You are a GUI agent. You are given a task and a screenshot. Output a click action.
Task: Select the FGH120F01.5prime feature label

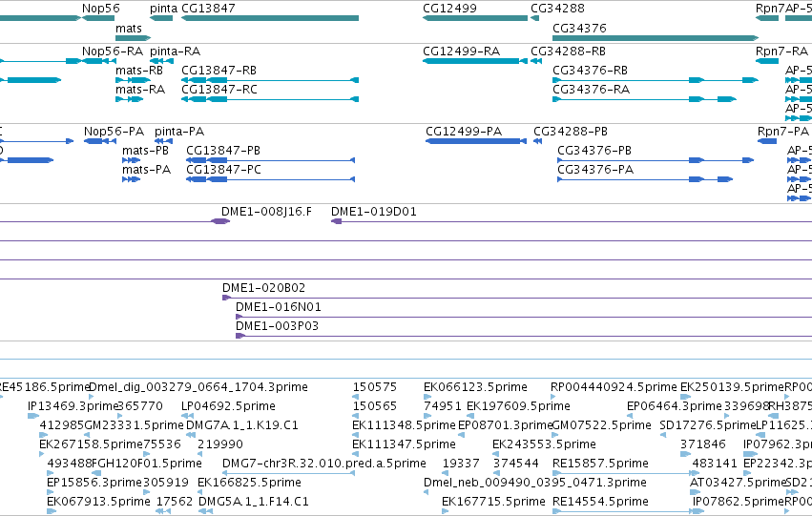(x=146, y=464)
